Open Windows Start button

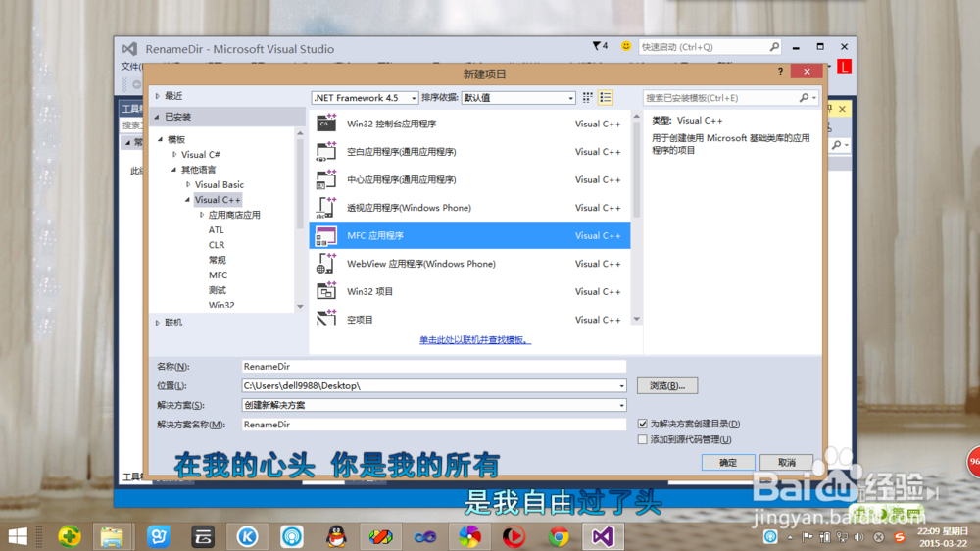point(18,536)
